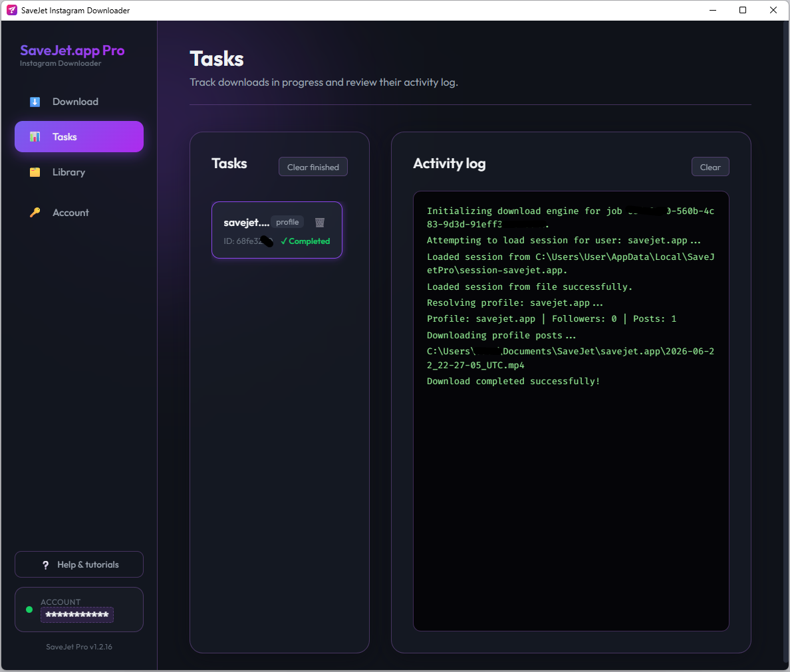This screenshot has width=790, height=672.
Task: Minimize the SaveJet window
Action: [712, 10]
